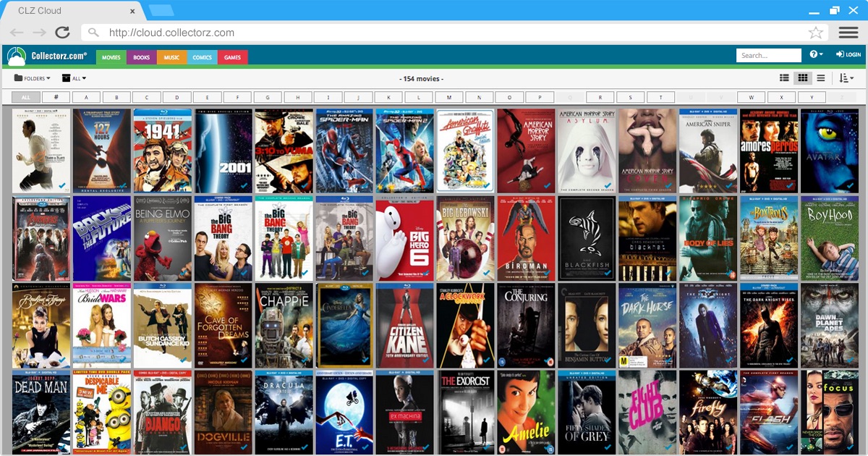Filter titles starting with #
Image resolution: width=868 pixels, height=456 pixels.
[56, 97]
